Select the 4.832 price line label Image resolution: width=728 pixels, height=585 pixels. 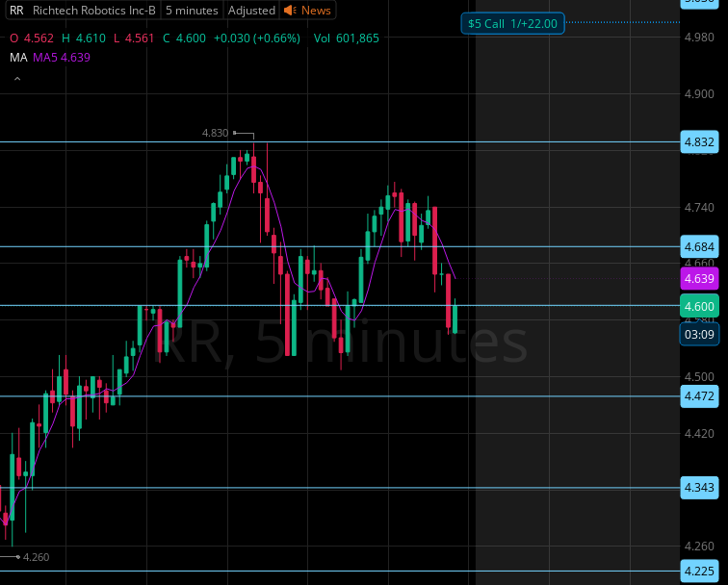click(x=699, y=142)
